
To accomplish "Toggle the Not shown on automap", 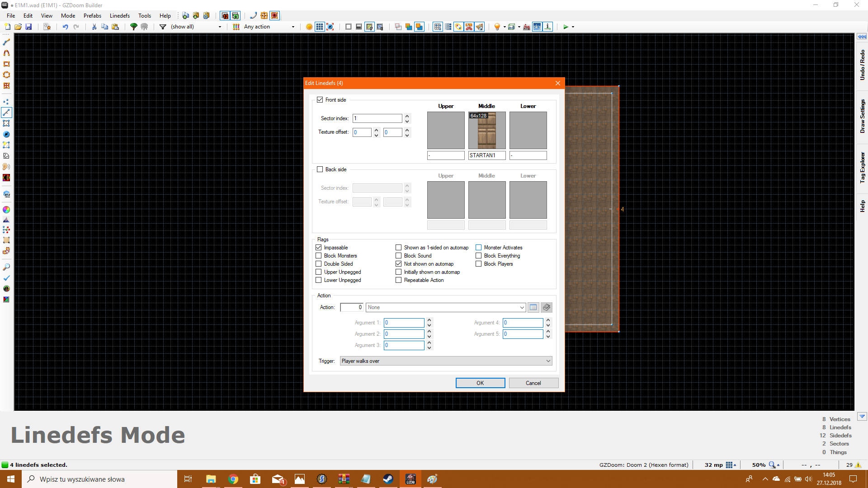I will 398,263.
